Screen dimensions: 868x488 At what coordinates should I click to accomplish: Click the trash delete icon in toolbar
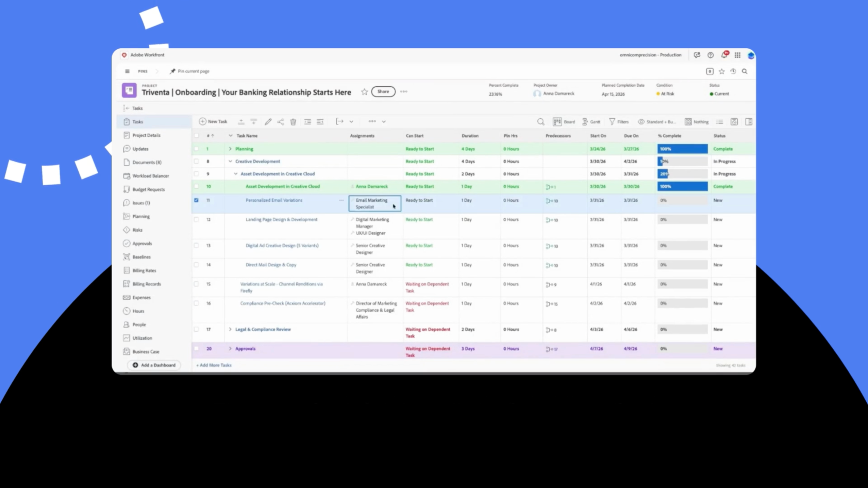[x=293, y=122]
